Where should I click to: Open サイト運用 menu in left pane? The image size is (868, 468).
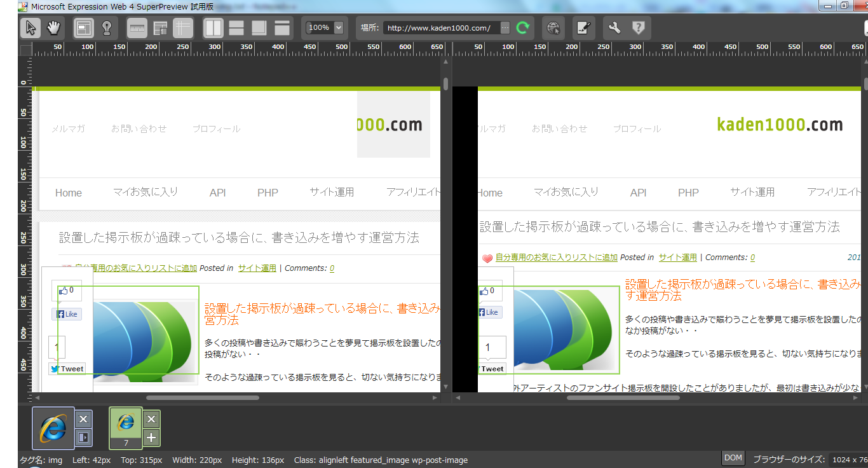332,192
